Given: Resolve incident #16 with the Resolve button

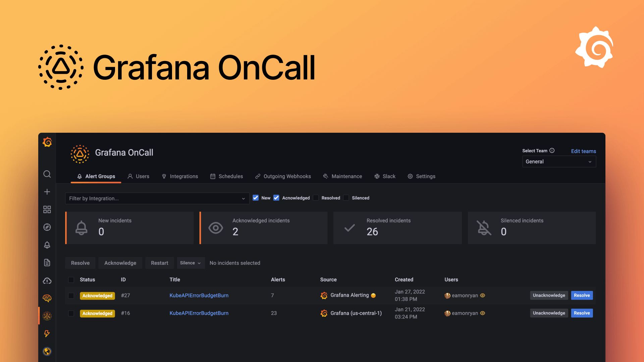Looking at the screenshot, I should (582, 313).
